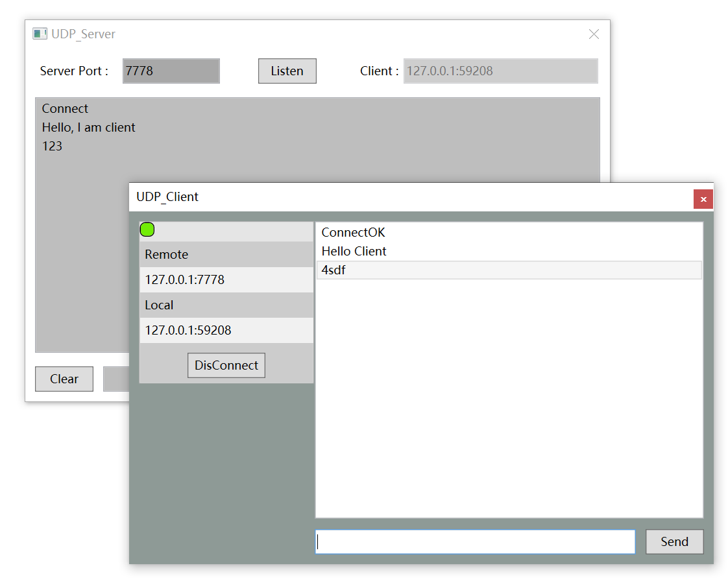
Task: Select the "ConnectOK" message row
Action: pos(509,232)
